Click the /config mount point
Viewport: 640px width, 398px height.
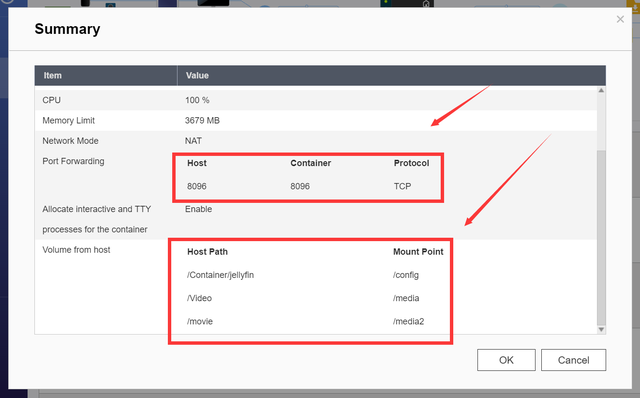point(406,275)
